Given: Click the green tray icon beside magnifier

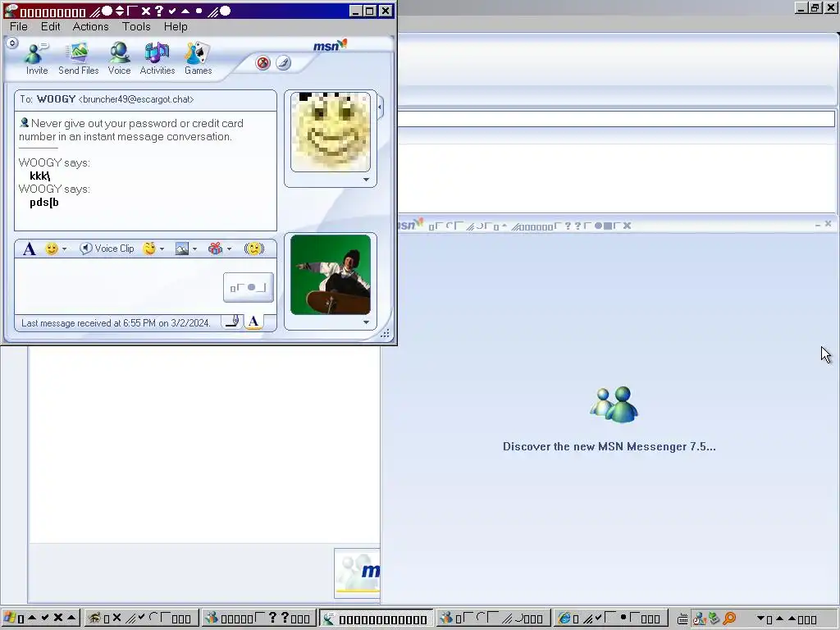Looking at the screenshot, I should [x=714, y=619].
